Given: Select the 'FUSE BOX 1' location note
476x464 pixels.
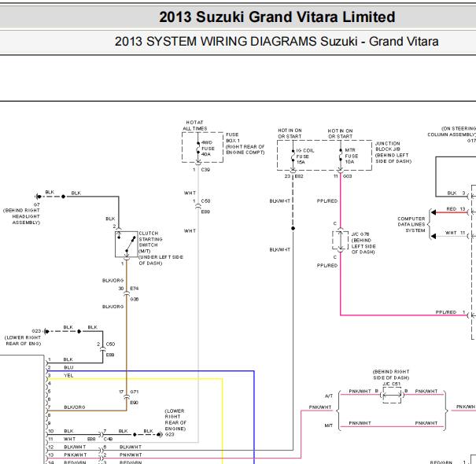Looking at the screenshot, I should [x=245, y=144].
